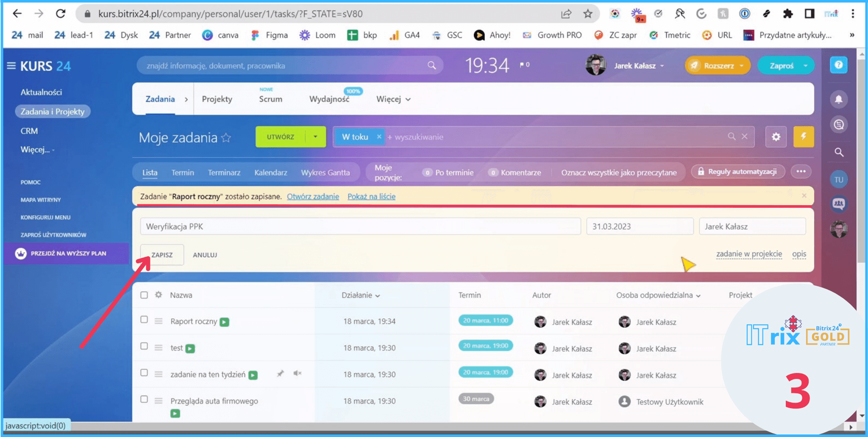Viewport: 868px width, 437px height.
Task: Switch to the Projekty tab
Action: (217, 99)
